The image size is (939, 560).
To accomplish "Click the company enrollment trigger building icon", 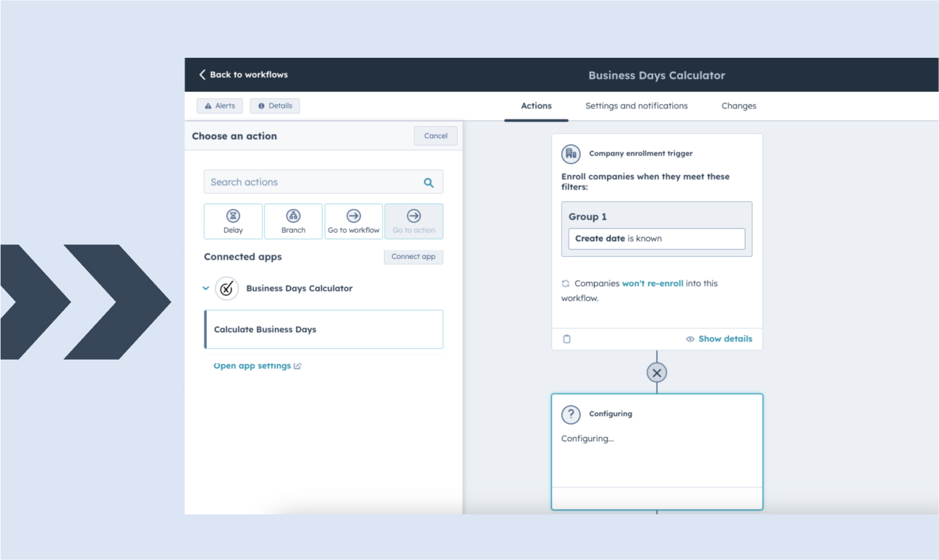I will click(571, 153).
